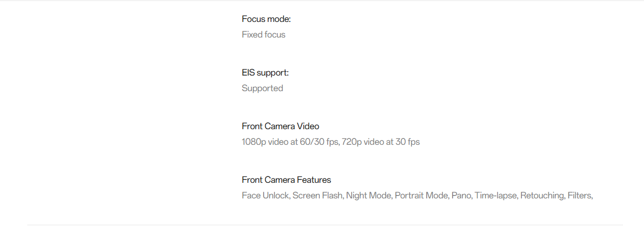The image size is (644, 234).
Task: Click the "Night Mode" feature text
Action: [x=368, y=195]
